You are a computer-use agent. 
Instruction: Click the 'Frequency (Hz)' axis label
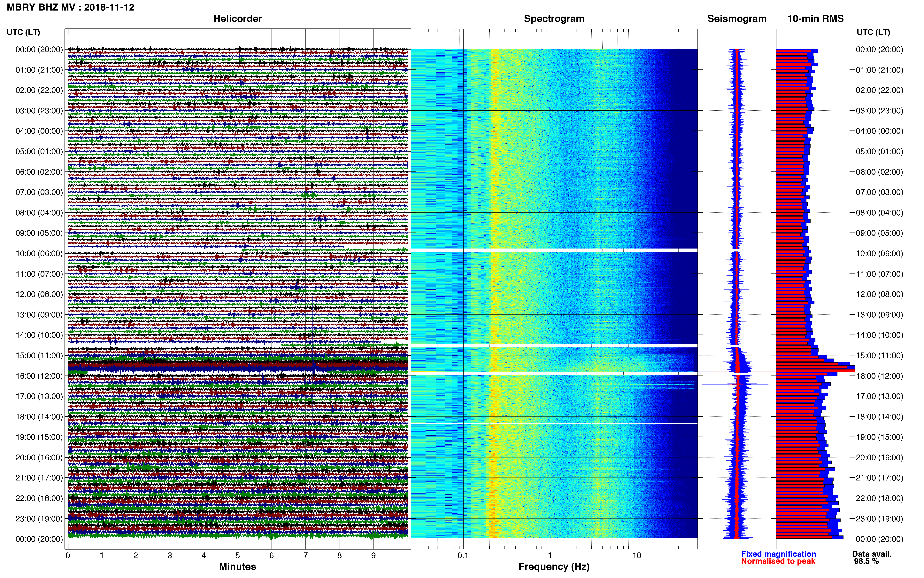pos(554,566)
